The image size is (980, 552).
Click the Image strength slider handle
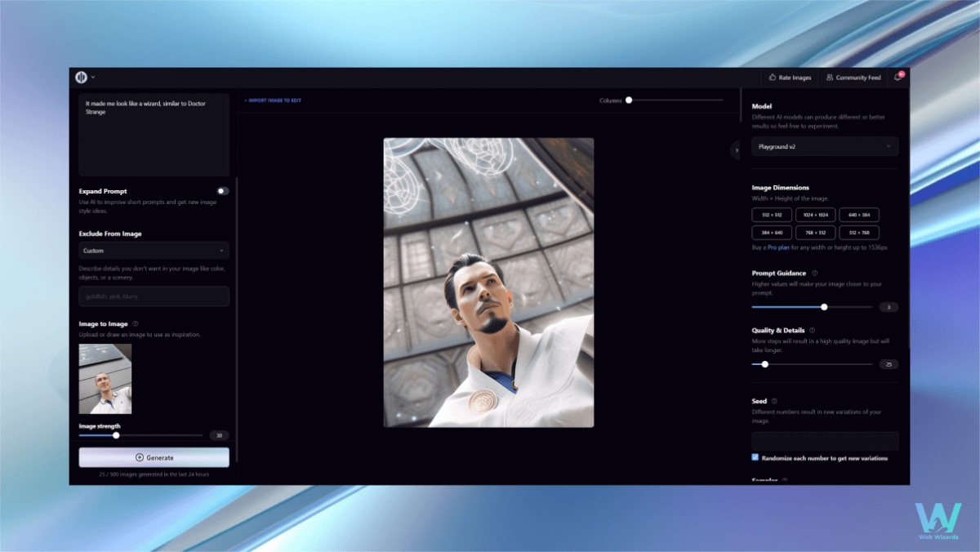pos(116,435)
